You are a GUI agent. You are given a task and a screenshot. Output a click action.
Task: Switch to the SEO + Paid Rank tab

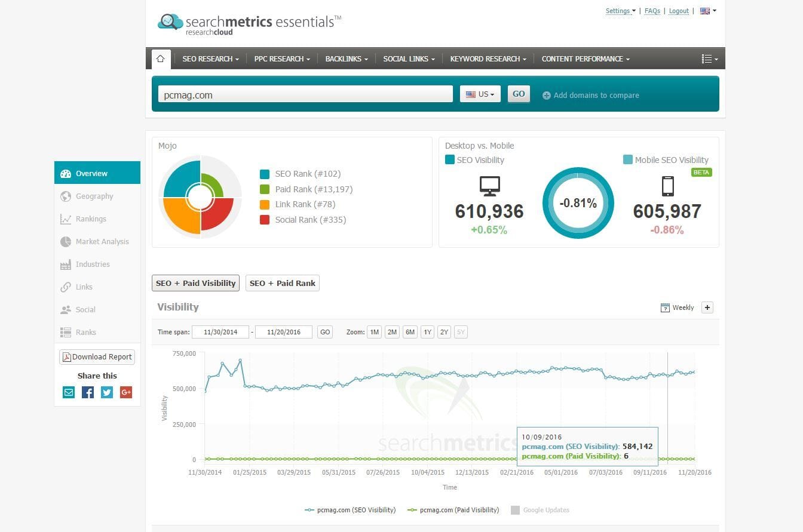pos(282,283)
